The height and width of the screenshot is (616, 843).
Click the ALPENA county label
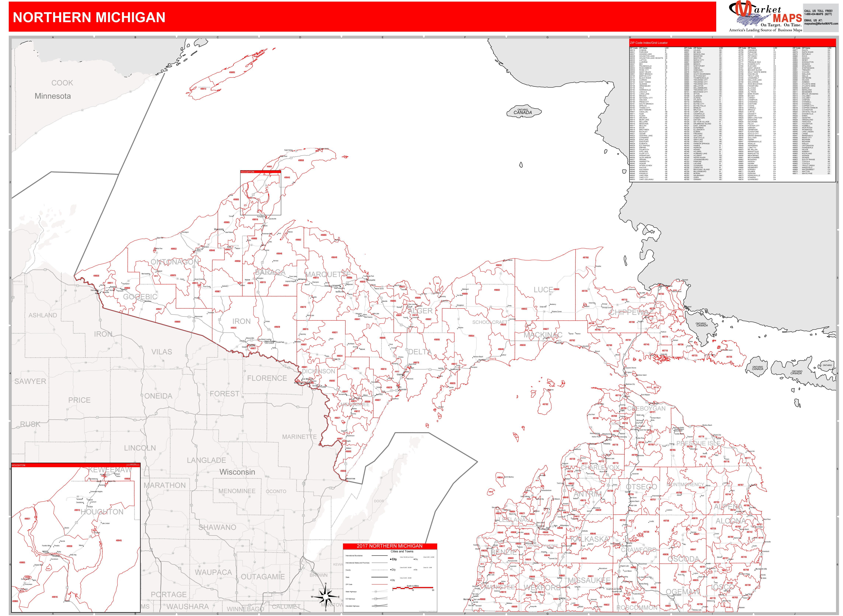click(729, 506)
